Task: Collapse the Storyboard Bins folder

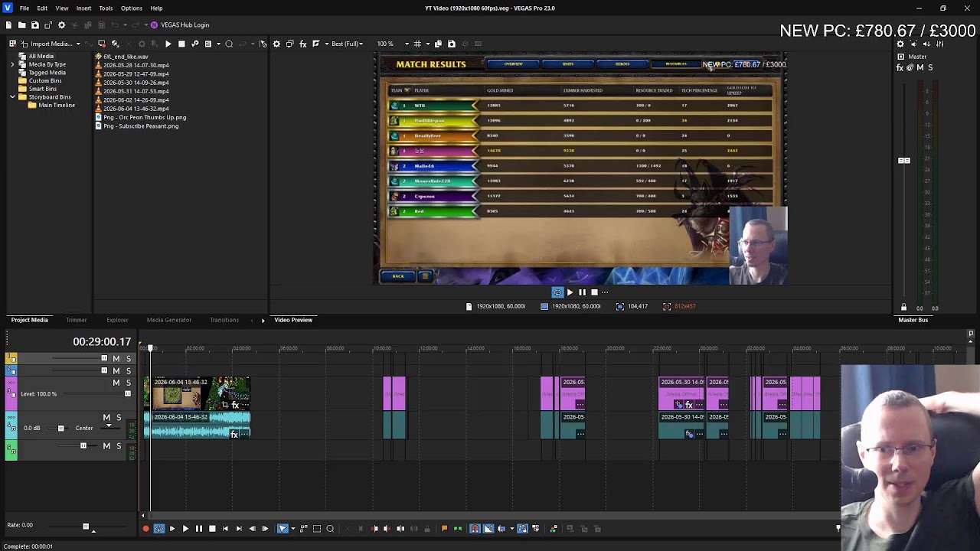Action: pos(13,97)
